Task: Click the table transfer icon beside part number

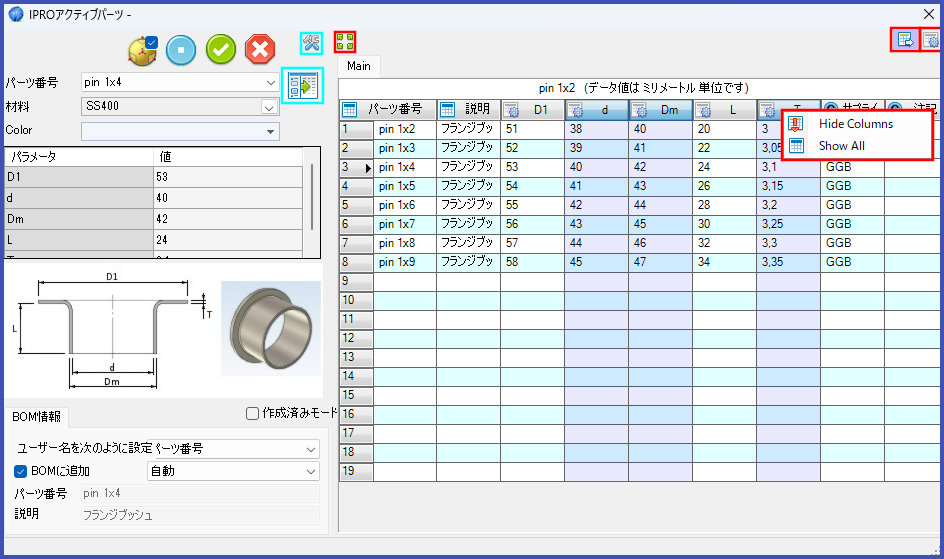Action: (302, 85)
